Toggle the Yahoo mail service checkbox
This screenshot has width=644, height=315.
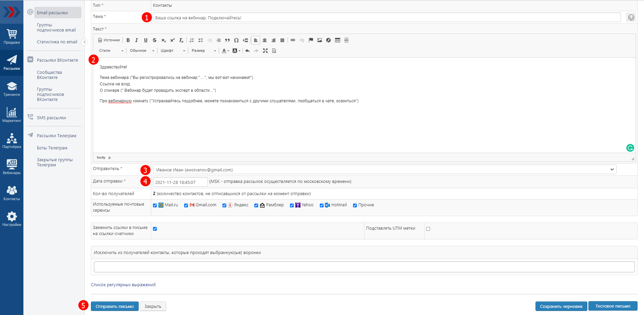tap(292, 205)
